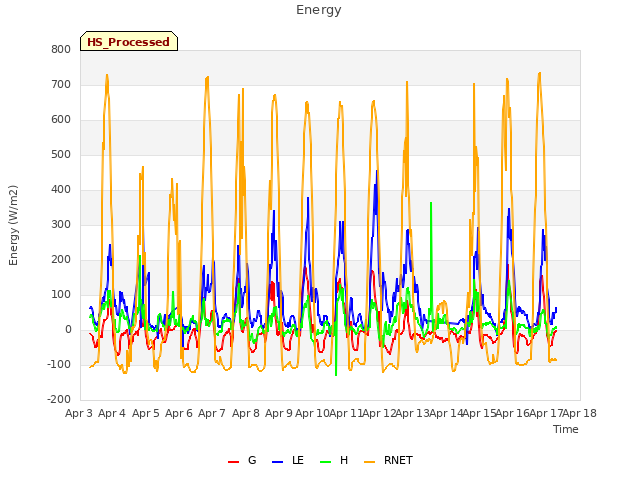This screenshot has height=480, width=640.
Task: Click the orange RNET legend color marker
Action: tap(369, 462)
